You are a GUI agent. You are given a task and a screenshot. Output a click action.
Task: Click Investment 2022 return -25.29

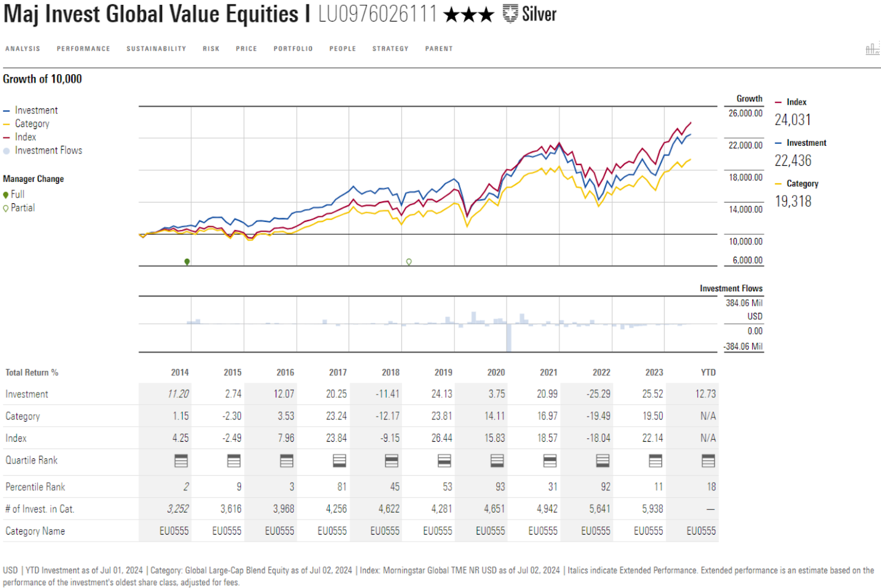pyautogui.click(x=599, y=394)
